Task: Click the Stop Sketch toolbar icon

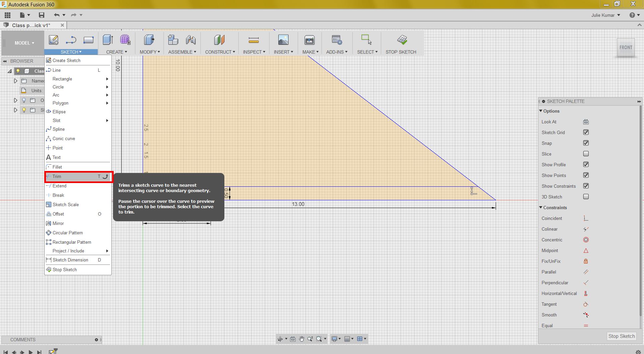Action: pyautogui.click(x=402, y=40)
